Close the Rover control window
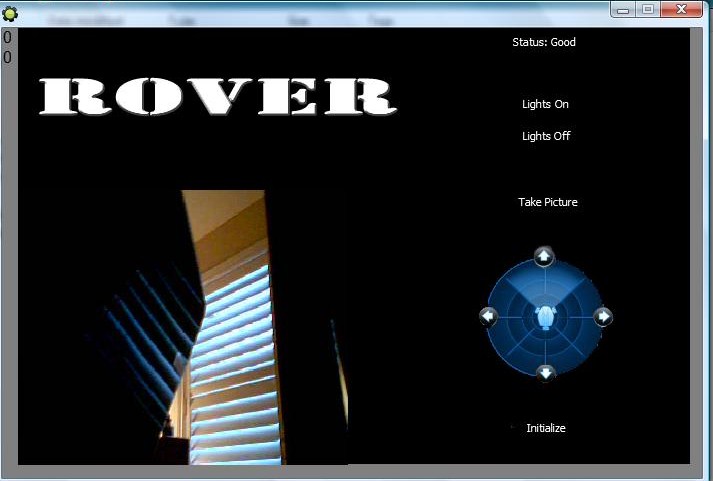This screenshot has width=713, height=481. coord(681,10)
